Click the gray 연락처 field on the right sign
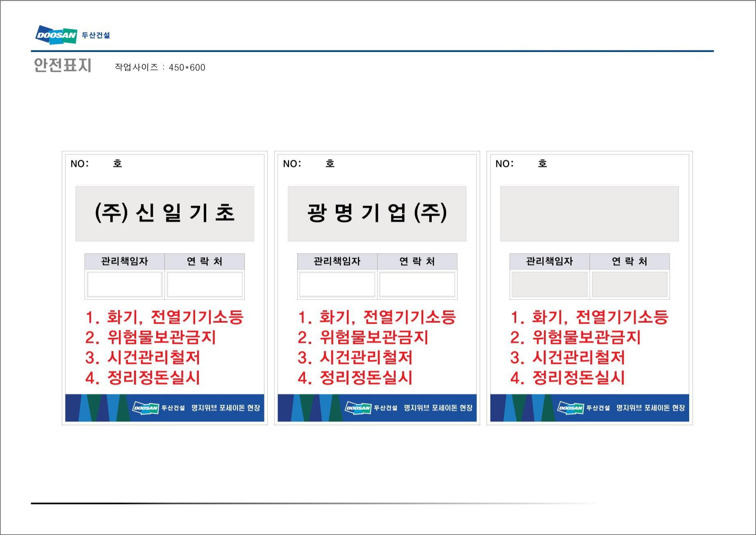The width and height of the screenshot is (756, 535). click(x=629, y=284)
